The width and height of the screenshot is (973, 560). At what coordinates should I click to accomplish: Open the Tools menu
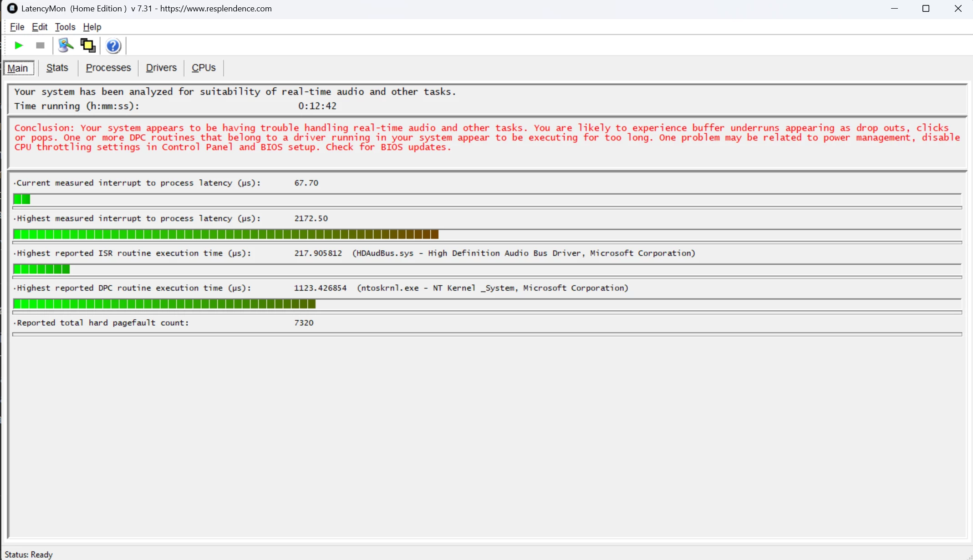pyautogui.click(x=65, y=27)
